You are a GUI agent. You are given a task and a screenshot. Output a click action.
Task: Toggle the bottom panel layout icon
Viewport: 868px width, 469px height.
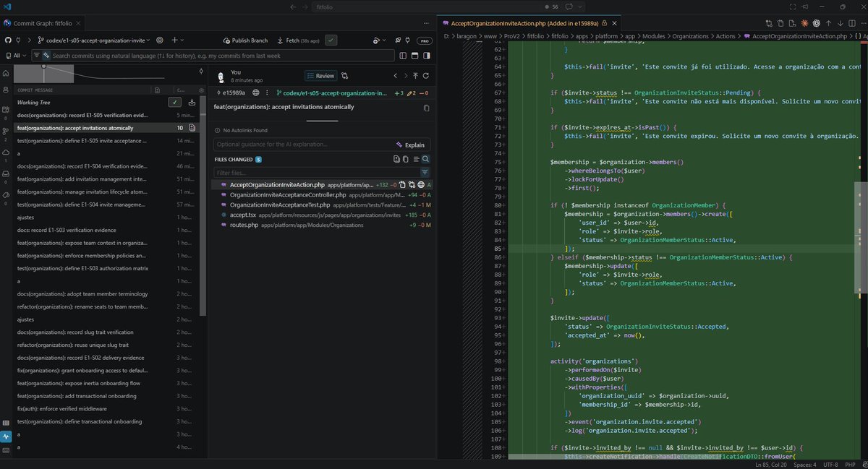tap(415, 56)
